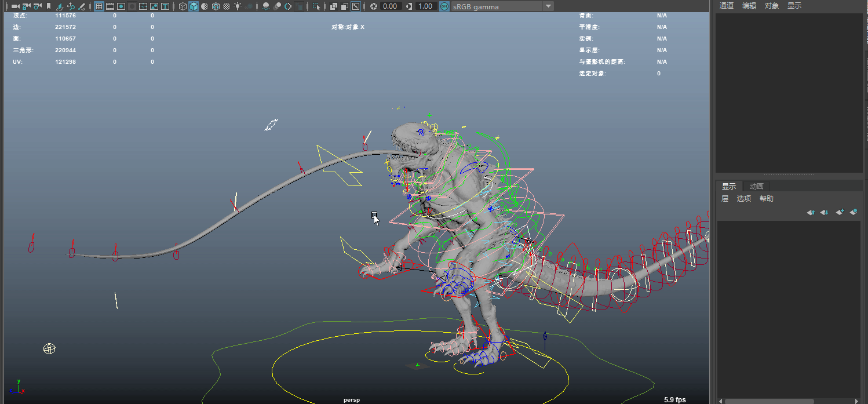Click the vertex count 111576
This screenshot has height=404, width=868.
65,16
